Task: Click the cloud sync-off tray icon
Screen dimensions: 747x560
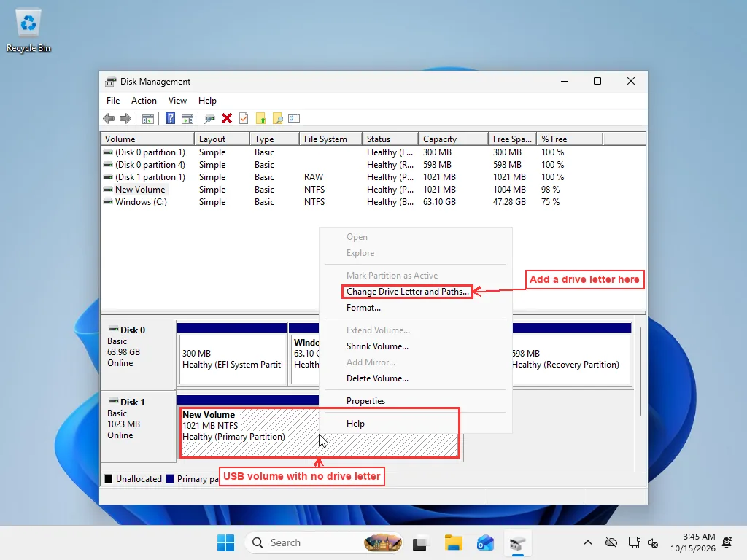Action: coord(611,542)
